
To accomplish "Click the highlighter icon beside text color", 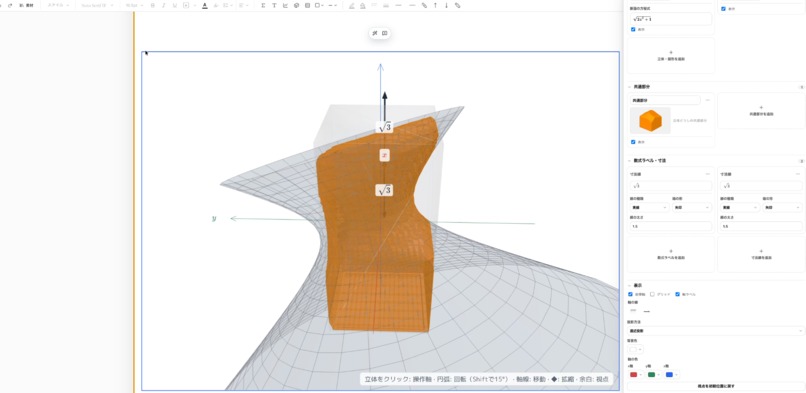I will [x=216, y=5].
